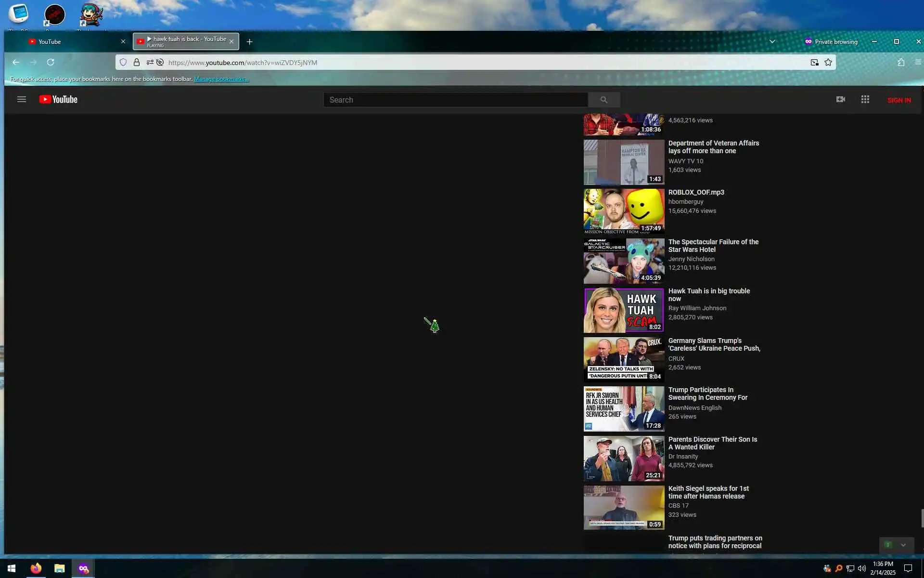924x578 pixels.
Task: Expand the list all tabs chevron
Action: pyautogui.click(x=772, y=42)
